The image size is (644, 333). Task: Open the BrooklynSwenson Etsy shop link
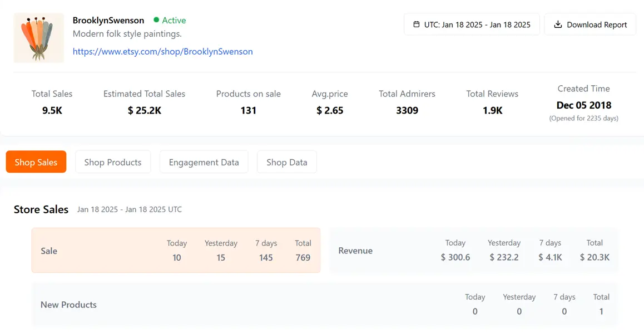[x=162, y=51]
